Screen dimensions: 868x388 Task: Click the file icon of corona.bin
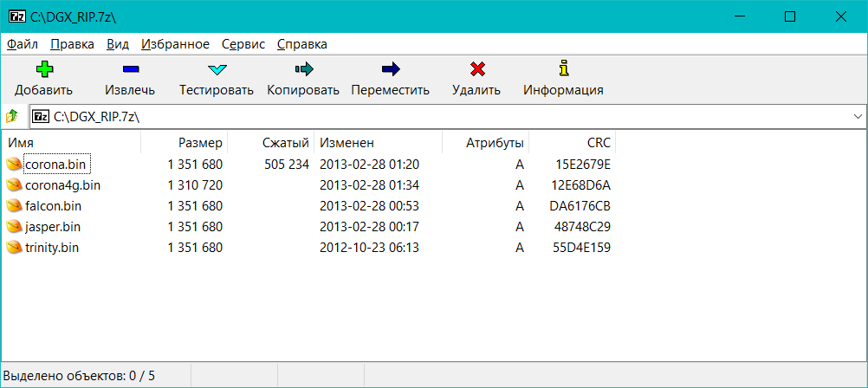[15, 165]
